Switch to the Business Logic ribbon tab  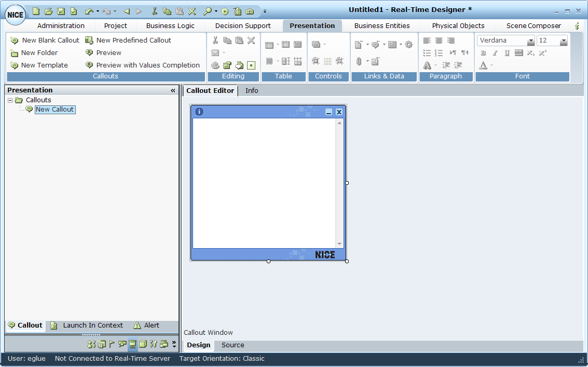tap(170, 25)
